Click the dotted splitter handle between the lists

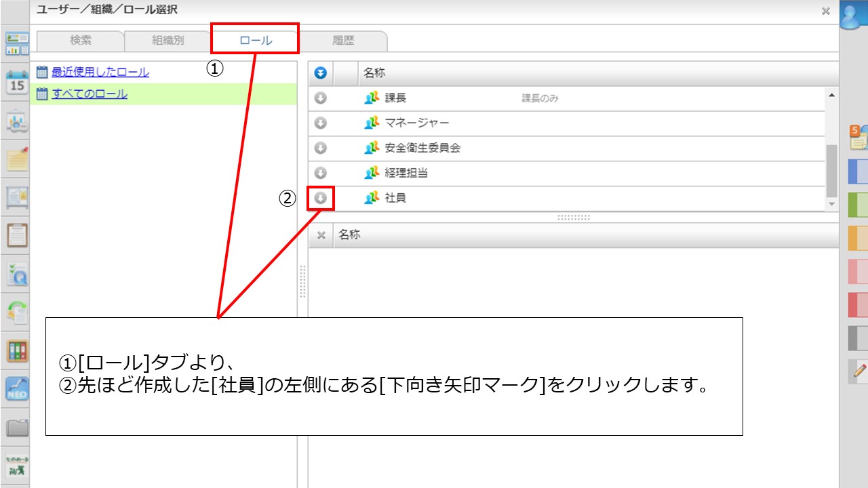(x=574, y=218)
